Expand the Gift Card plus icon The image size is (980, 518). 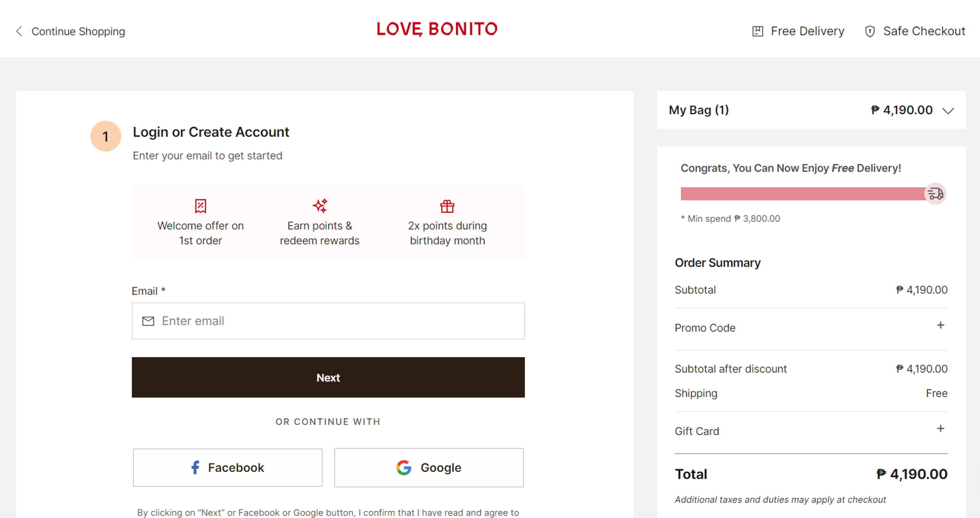[x=940, y=429]
